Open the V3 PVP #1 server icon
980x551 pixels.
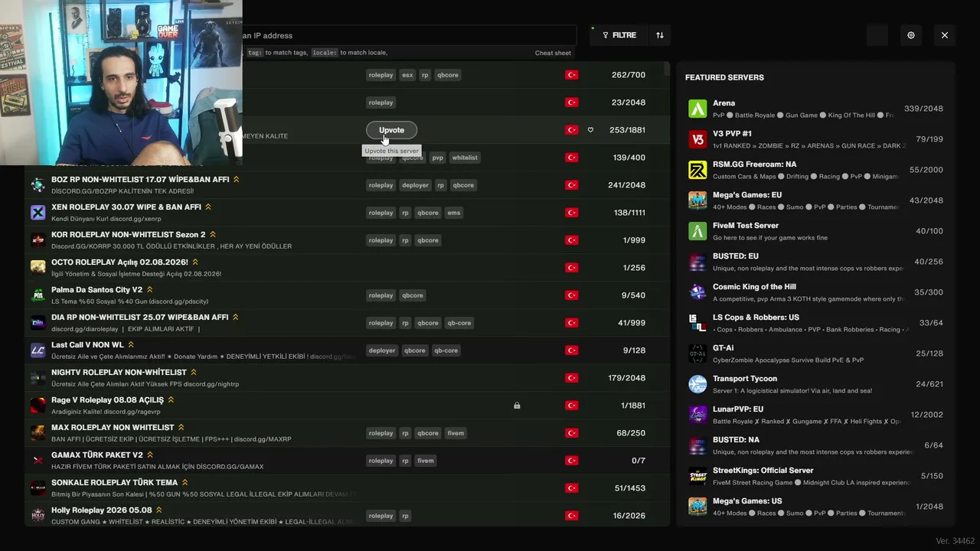coord(697,139)
